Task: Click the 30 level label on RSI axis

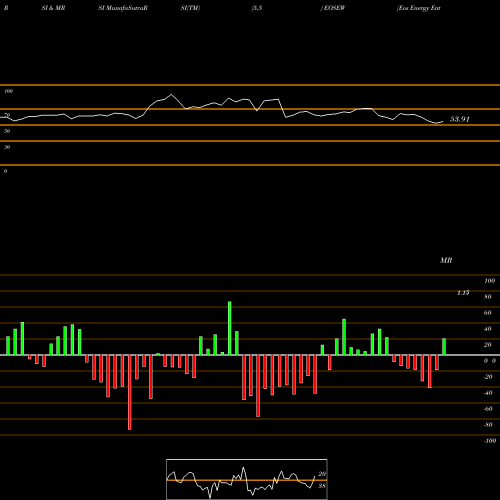Action: point(7,147)
